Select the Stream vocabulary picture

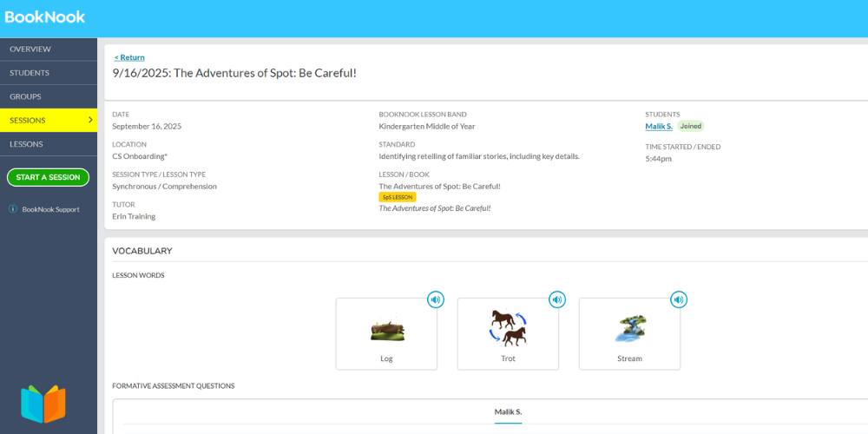(x=630, y=330)
